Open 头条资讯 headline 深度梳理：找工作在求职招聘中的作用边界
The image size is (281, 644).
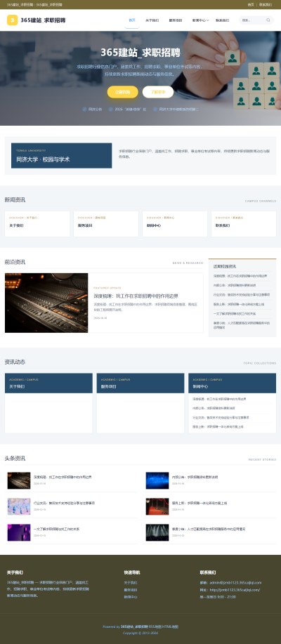click(x=63, y=478)
